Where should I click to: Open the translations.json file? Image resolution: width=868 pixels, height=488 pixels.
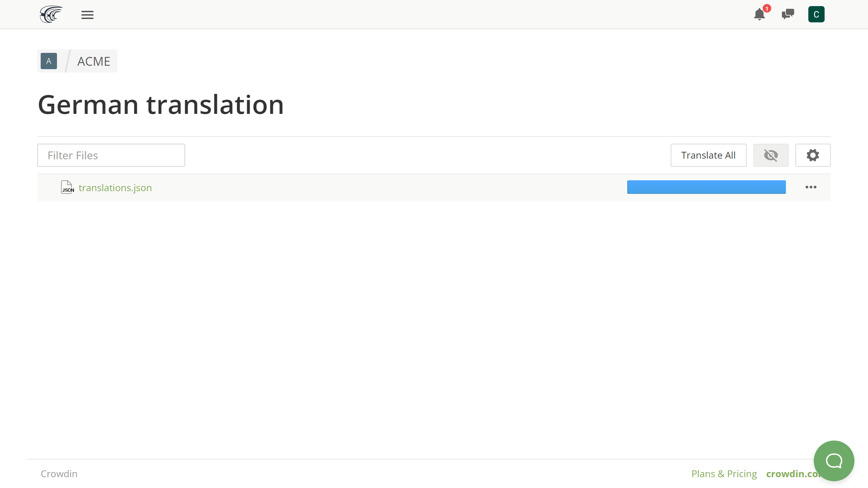[115, 188]
